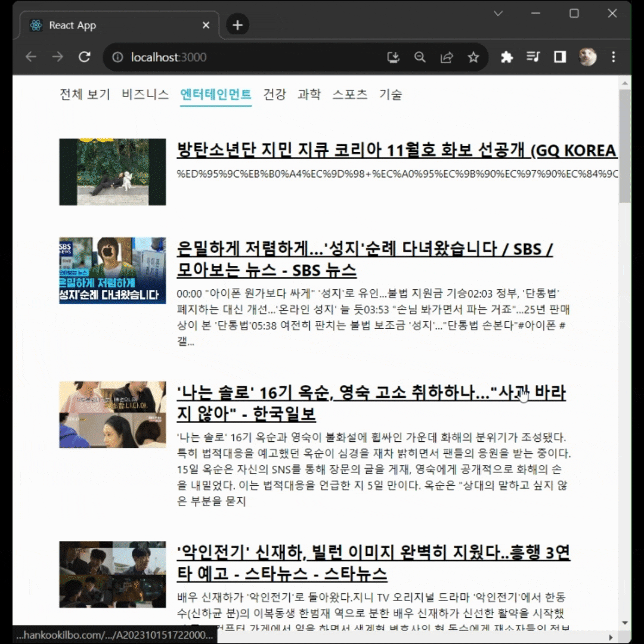Select the React App browser tab
Screen dimensions: 644x644
pyautogui.click(x=119, y=25)
